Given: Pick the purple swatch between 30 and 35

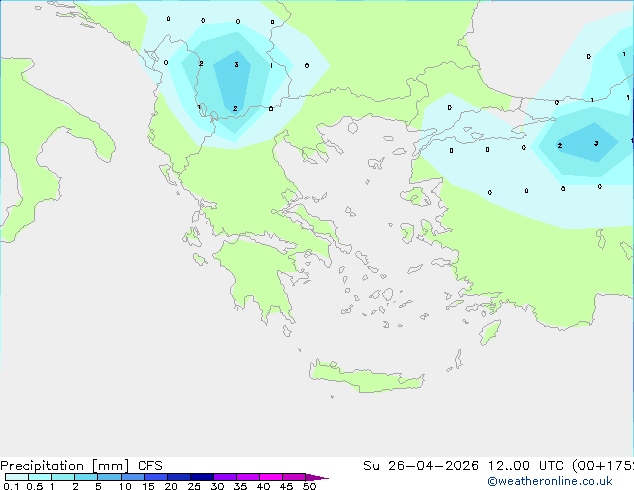Looking at the screenshot, I should click(x=225, y=477).
